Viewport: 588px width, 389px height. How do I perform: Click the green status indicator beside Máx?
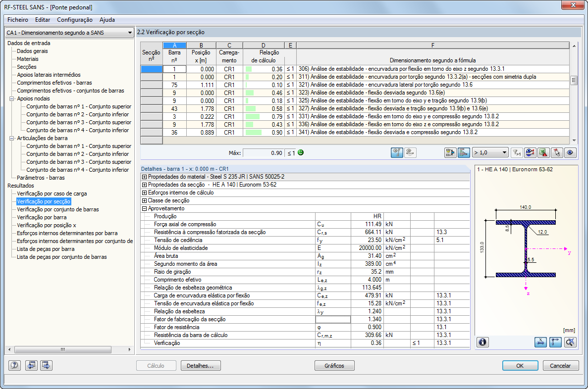coord(301,152)
